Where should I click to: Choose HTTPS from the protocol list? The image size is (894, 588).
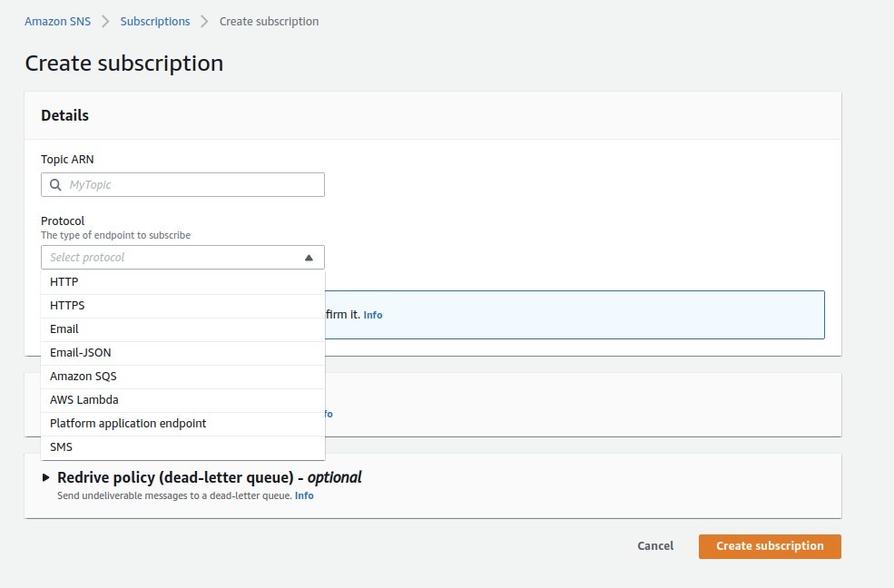point(182,306)
